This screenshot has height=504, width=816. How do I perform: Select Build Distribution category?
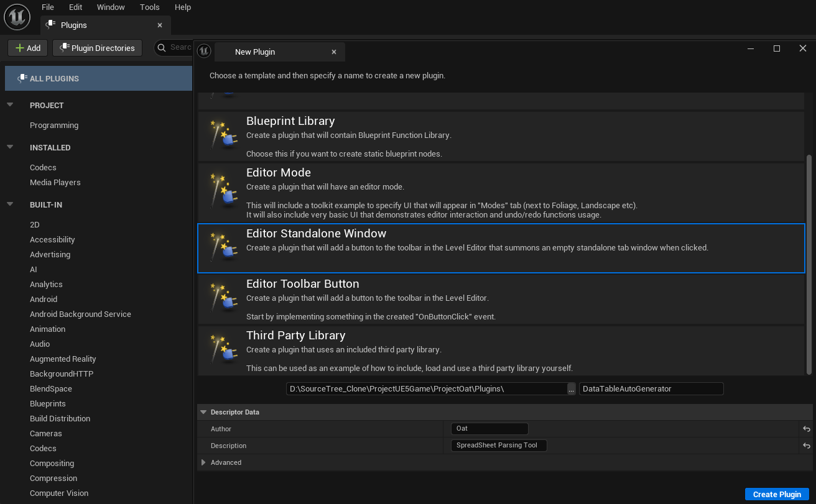click(60, 418)
